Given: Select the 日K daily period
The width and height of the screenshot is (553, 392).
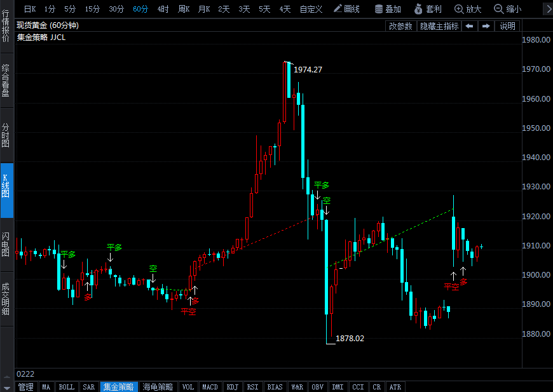Looking at the screenshot, I should pyautogui.click(x=30, y=9).
